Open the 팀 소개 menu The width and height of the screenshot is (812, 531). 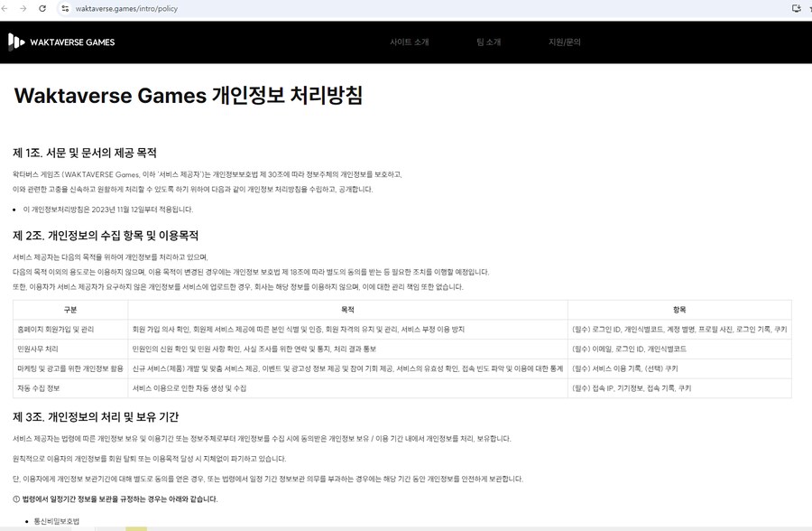[488, 42]
